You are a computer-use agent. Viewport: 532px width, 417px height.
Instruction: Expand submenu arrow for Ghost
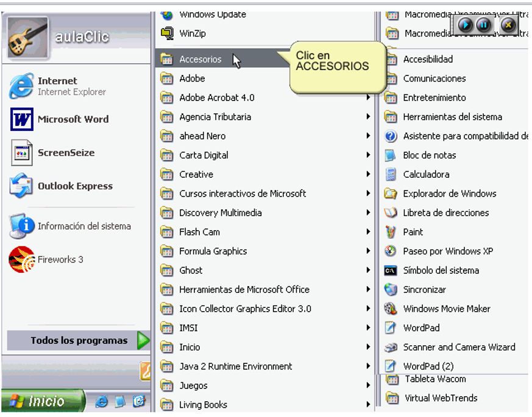pyautogui.click(x=368, y=270)
